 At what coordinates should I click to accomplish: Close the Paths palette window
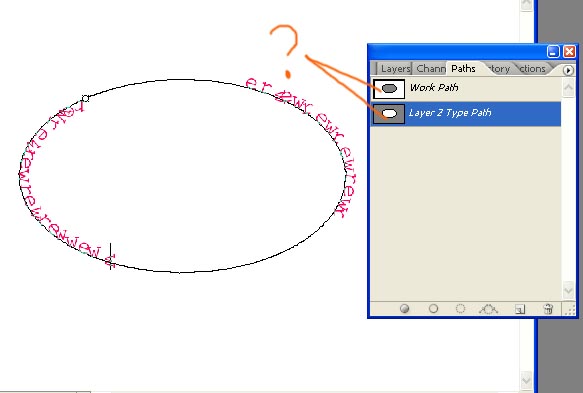click(569, 51)
